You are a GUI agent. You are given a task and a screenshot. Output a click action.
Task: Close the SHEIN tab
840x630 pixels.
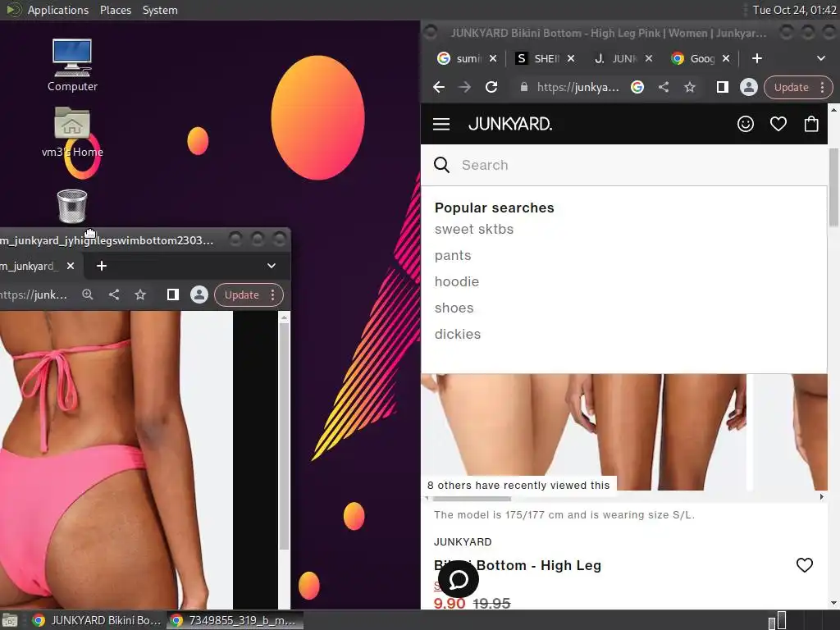click(571, 58)
